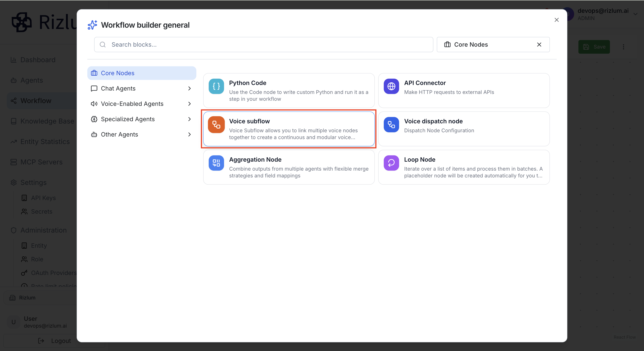Image resolution: width=644 pixels, height=351 pixels.
Task: Add the Python Code block
Action: [289, 91]
